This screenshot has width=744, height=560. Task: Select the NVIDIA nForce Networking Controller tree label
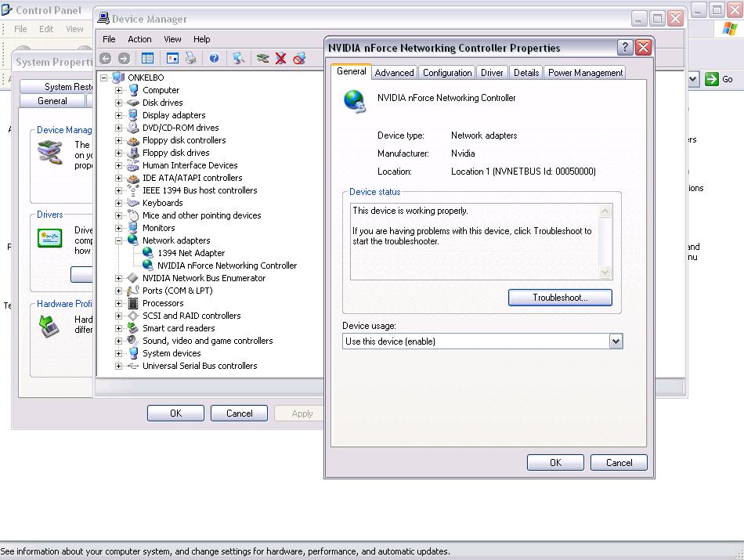click(x=227, y=266)
